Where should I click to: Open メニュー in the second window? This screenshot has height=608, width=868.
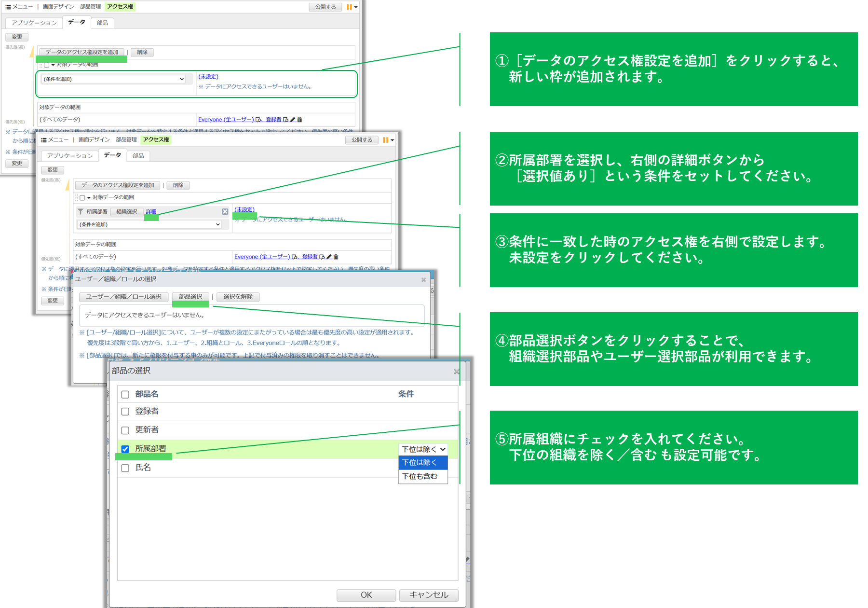pyautogui.click(x=55, y=140)
